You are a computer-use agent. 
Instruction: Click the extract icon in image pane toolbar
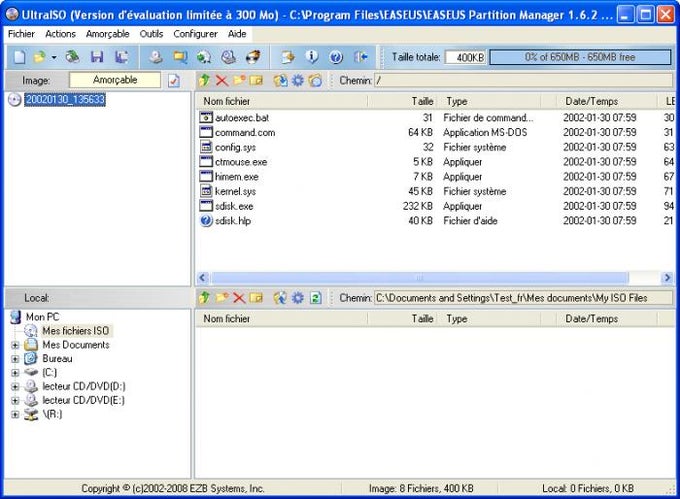(281, 80)
